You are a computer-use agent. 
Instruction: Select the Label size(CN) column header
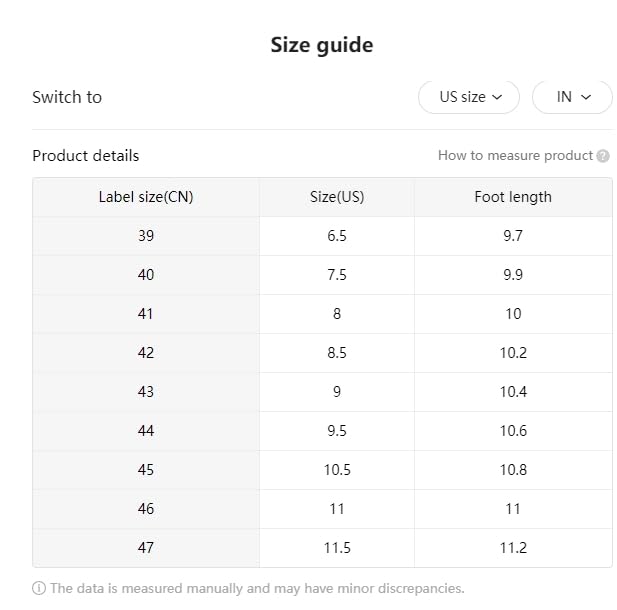(x=146, y=197)
